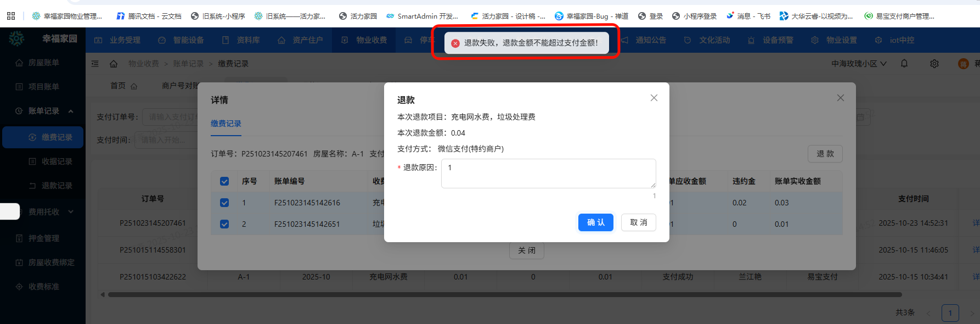Switch to 商户号对账 page tab
980x324 pixels.
pyautogui.click(x=179, y=86)
